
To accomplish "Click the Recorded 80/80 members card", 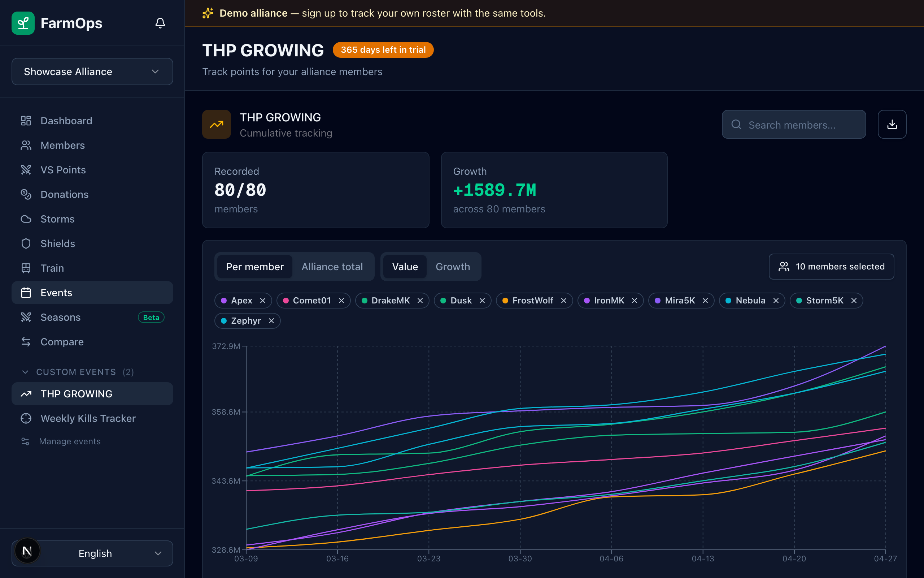I will [x=316, y=190].
